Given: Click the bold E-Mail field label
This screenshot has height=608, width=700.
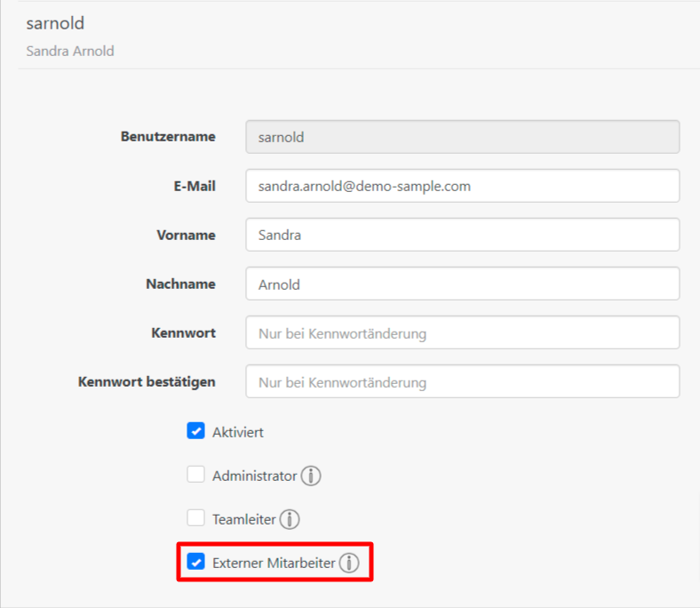Looking at the screenshot, I should tap(194, 186).
